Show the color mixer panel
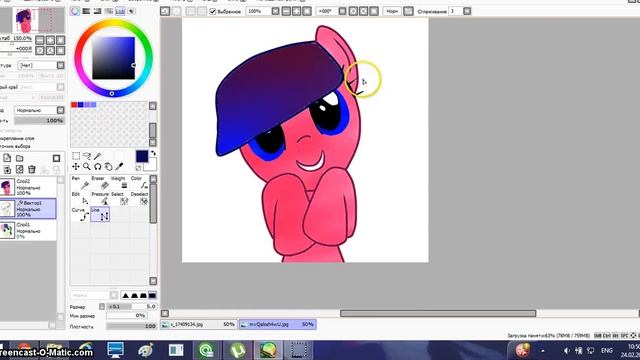The width and height of the screenshot is (640, 360). (x=109, y=11)
